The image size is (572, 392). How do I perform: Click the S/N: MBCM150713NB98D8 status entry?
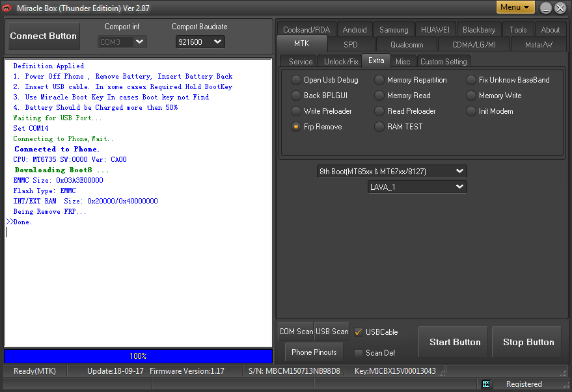click(294, 371)
